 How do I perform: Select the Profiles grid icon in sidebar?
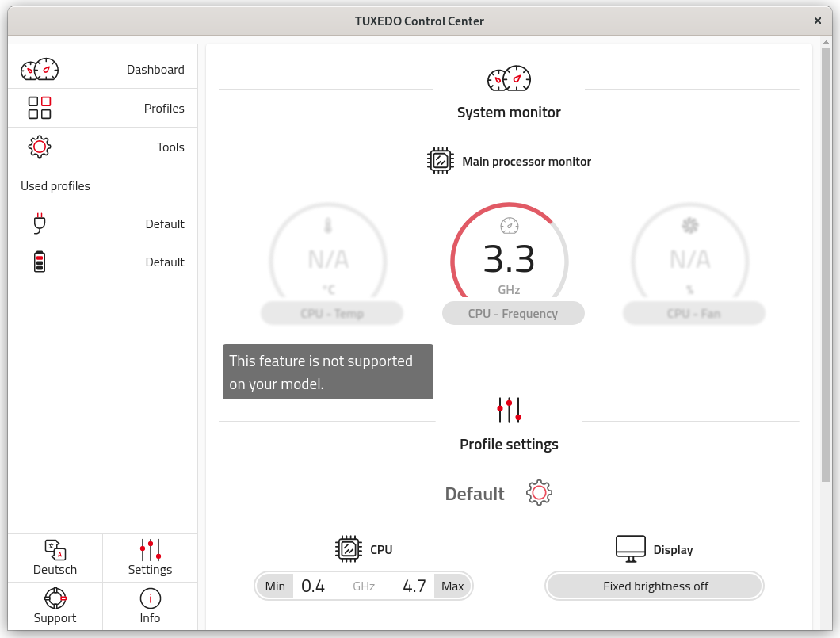(x=40, y=107)
